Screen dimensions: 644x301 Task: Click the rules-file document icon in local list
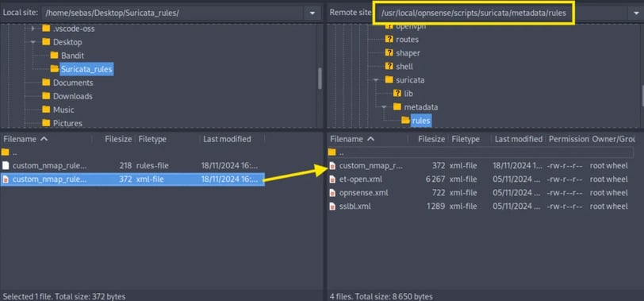tap(6, 166)
